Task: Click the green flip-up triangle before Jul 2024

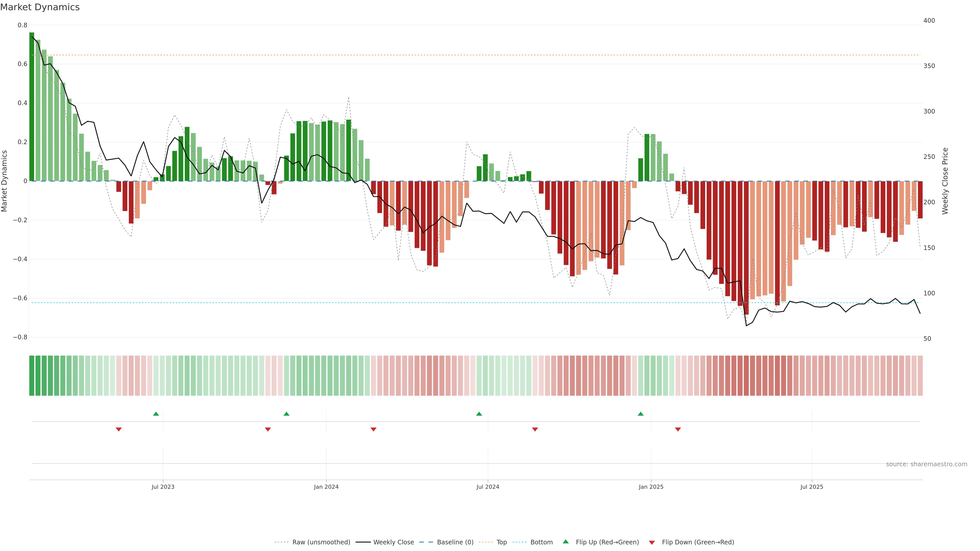Action: pos(479,414)
